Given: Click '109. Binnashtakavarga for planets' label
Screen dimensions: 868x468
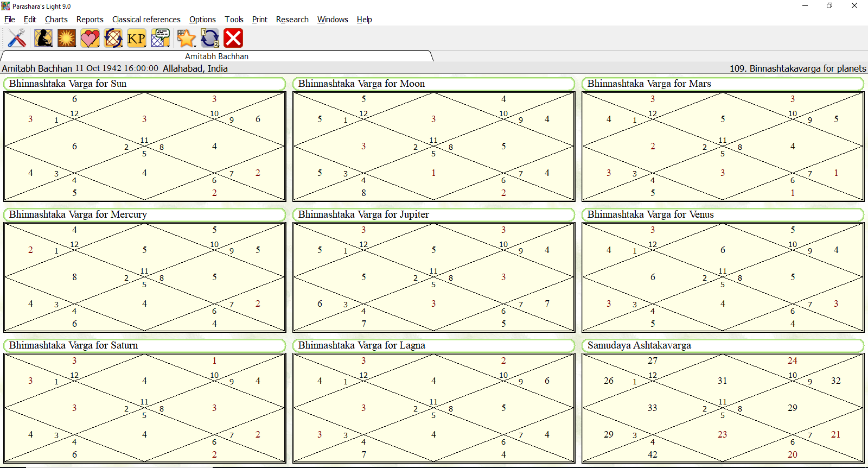Looking at the screenshot, I should tap(797, 68).
